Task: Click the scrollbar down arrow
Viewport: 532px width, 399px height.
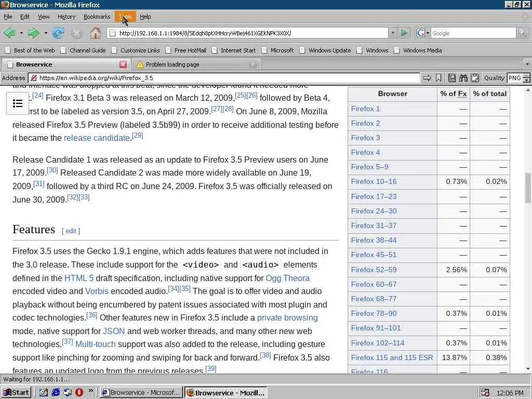Action: pyautogui.click(x=528, y=368)
